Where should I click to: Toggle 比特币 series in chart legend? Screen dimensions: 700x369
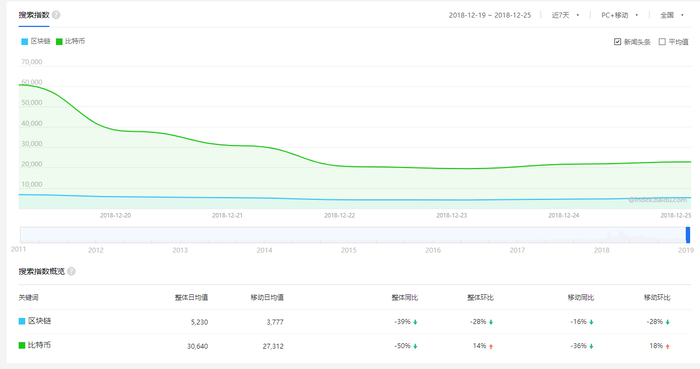click(x=70, y=41)
